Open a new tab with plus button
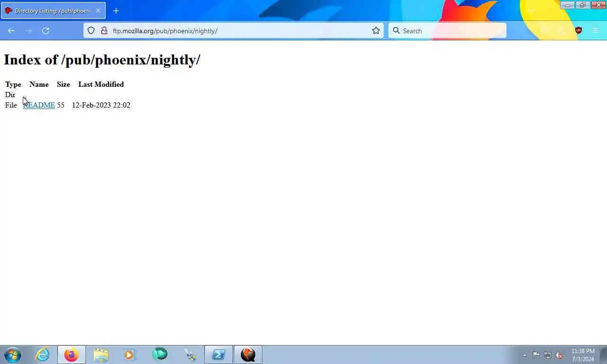 point(116,10)
